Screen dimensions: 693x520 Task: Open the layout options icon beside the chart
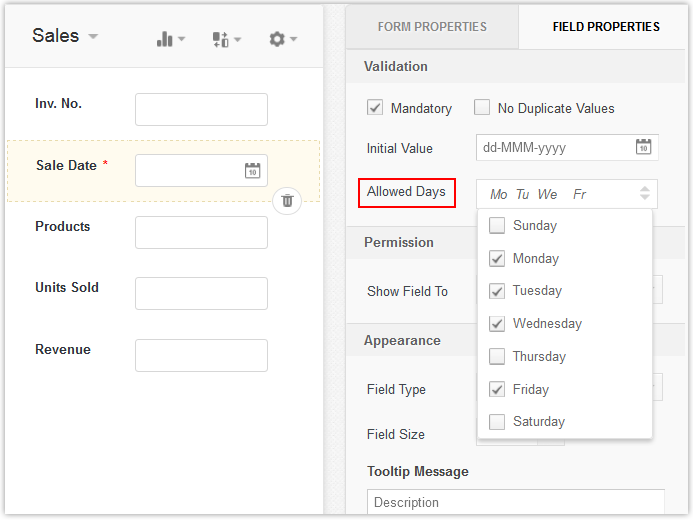tap(226, 39)
